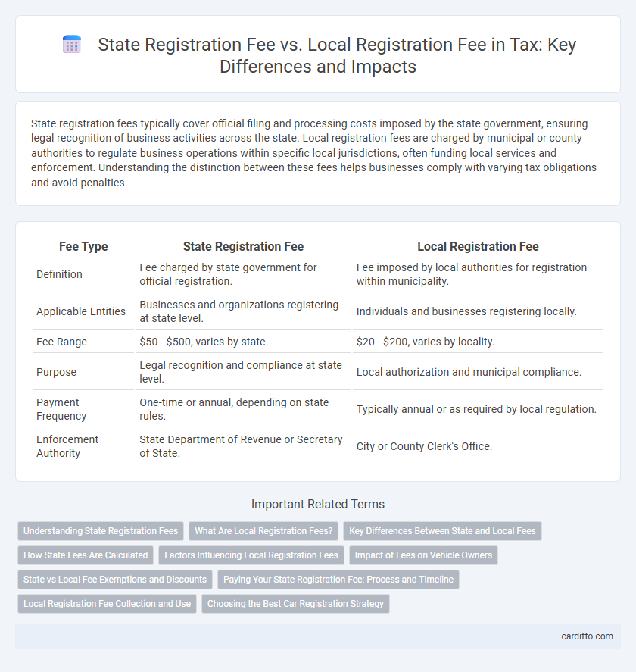Click 'Typically annual or as required' cell

476,409
